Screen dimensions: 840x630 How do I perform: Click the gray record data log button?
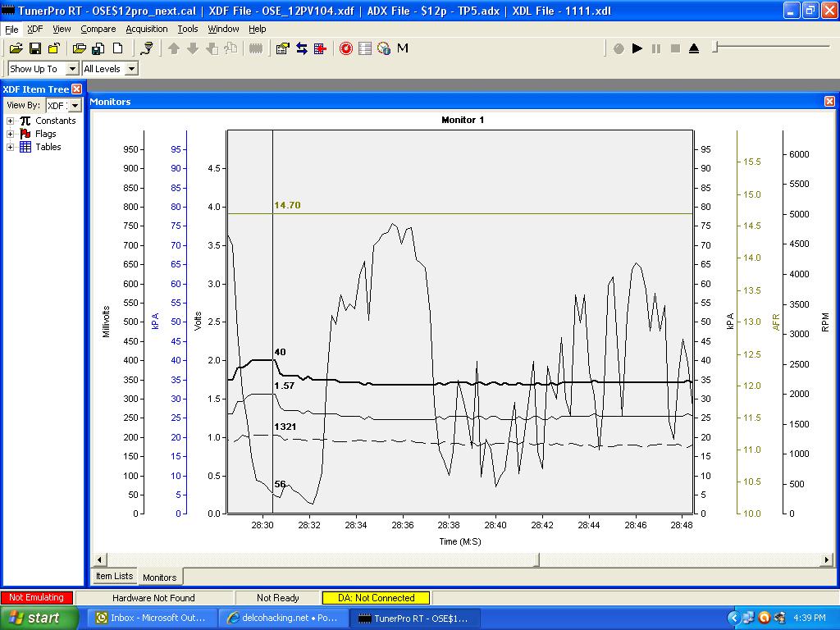coord(619,48)
